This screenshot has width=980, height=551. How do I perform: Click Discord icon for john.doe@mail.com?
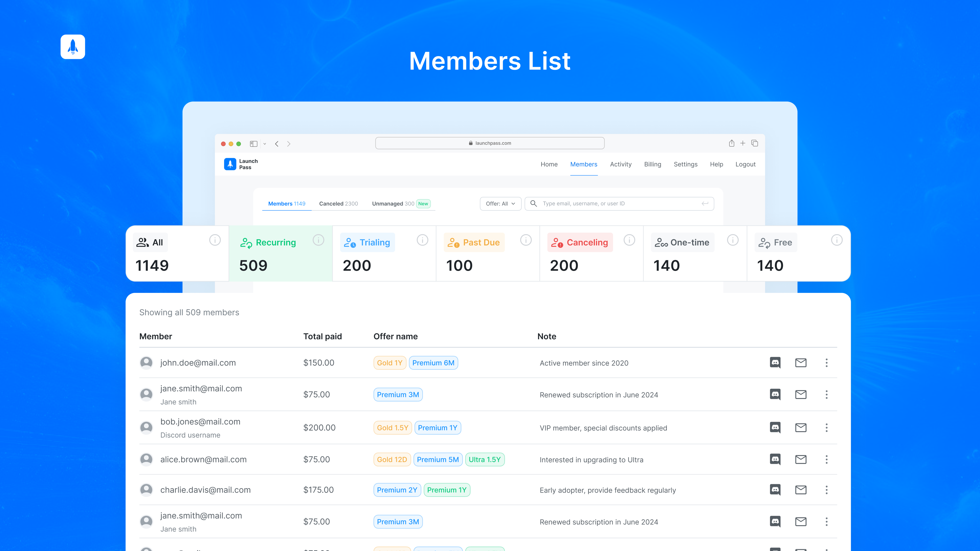pyautogui.click(x=775, y=362)
